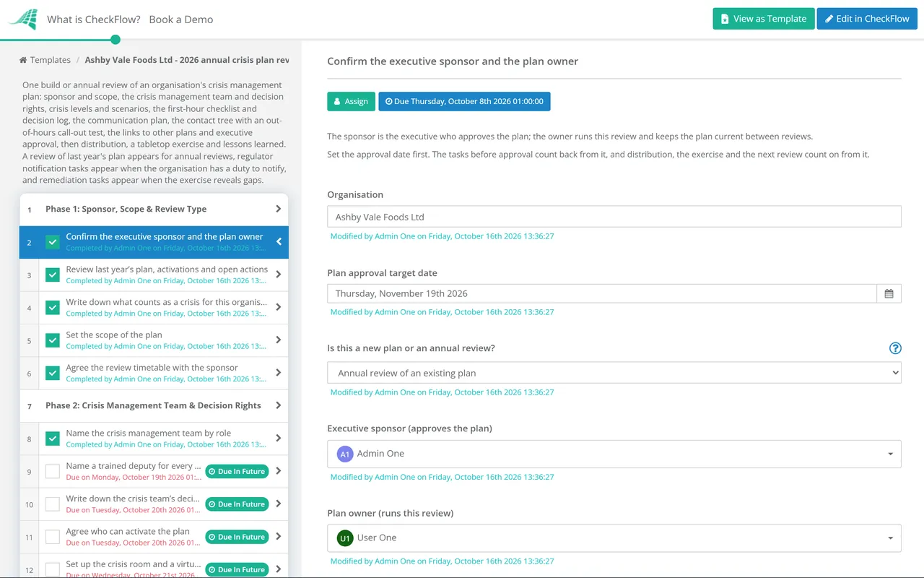This screenshot has width=924, height=578.
Task: Click the home icon next to Templates
Action: 23,60
